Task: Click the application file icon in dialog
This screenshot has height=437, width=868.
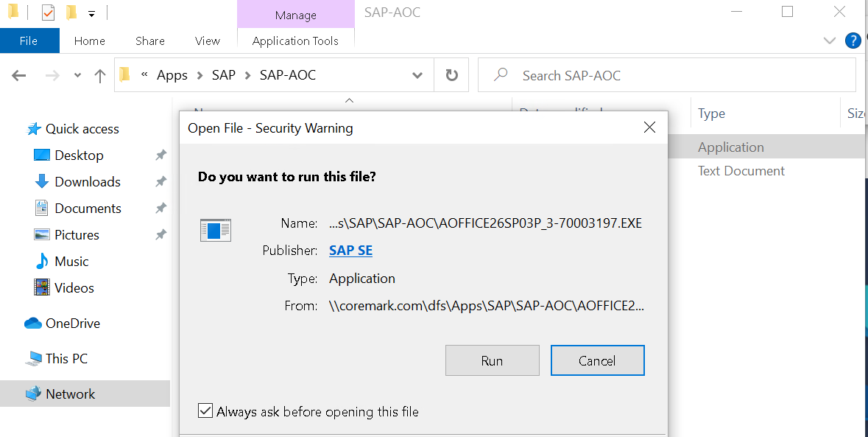Action: coord(215,230)
